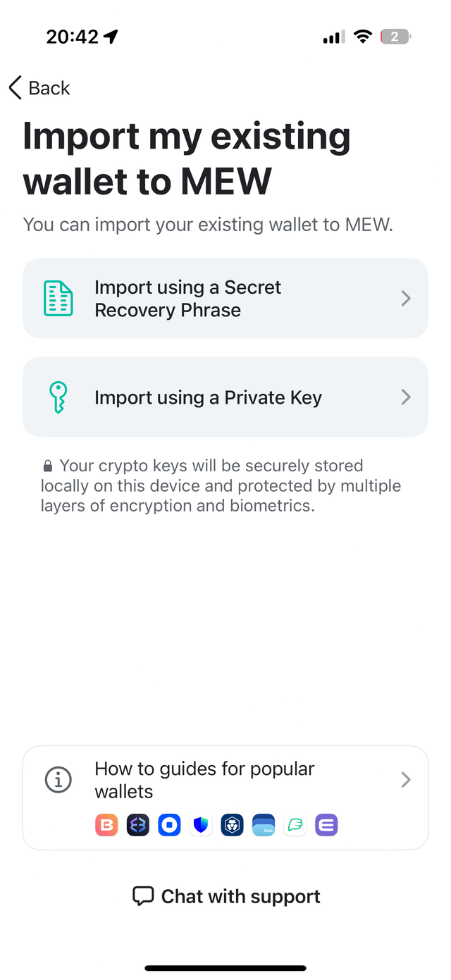This screenshot has height=980, width=451.
Task: Open 'Chat with support' link
Action: [240, 896]
